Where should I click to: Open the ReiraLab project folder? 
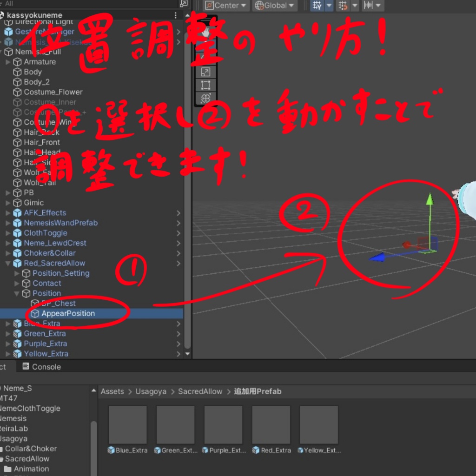(x=14, y=429)
